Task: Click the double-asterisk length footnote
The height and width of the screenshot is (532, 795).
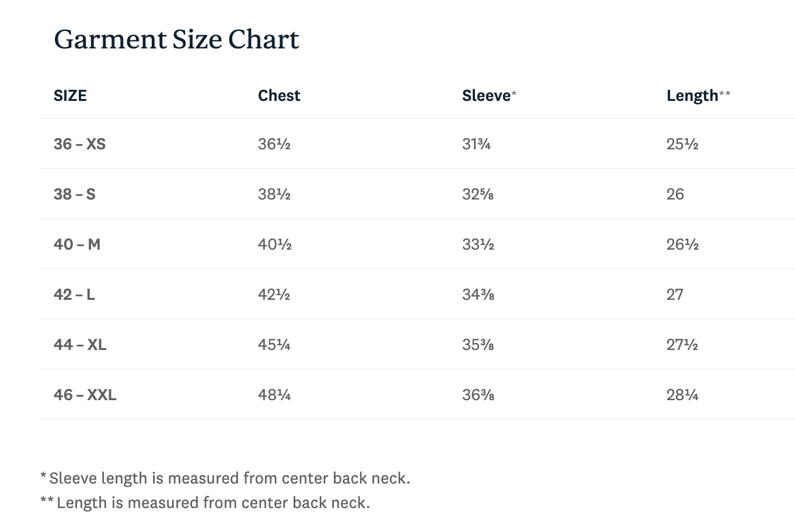Action: coord(205,503)
